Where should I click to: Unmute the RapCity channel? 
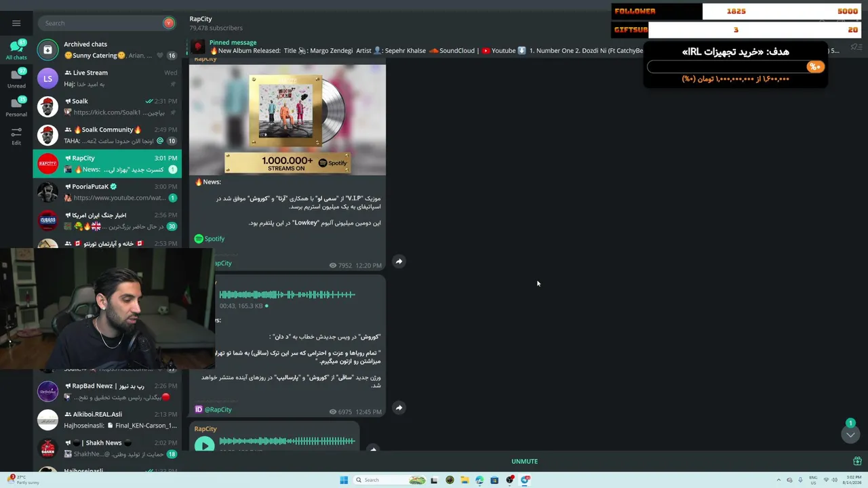coord(524,462)
